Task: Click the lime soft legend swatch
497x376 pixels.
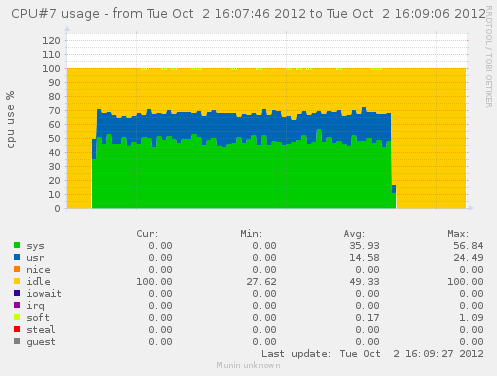Action: pyautogui.click(x=17, y=317)
